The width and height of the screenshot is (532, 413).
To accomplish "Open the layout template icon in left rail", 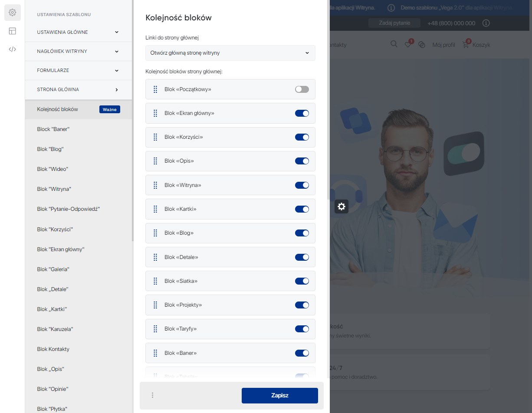I will (x=13, y=31).
